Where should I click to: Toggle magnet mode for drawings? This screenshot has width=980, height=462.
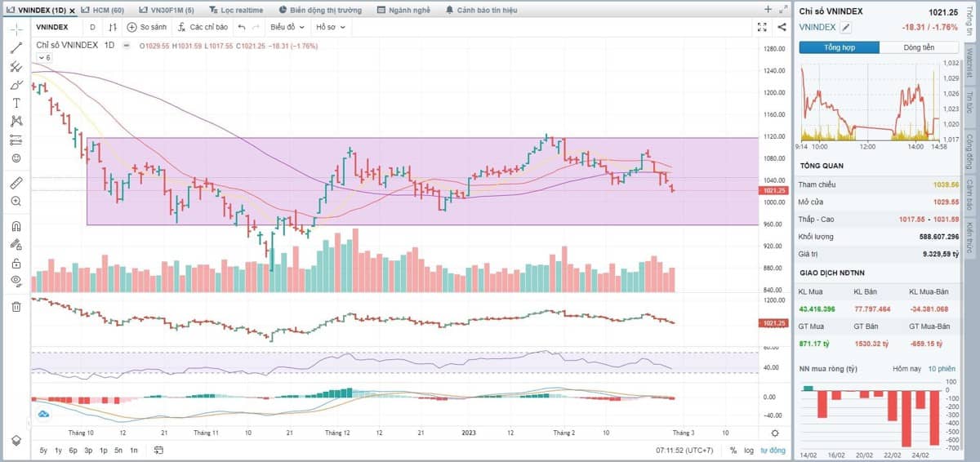click(x=16, y=227)
